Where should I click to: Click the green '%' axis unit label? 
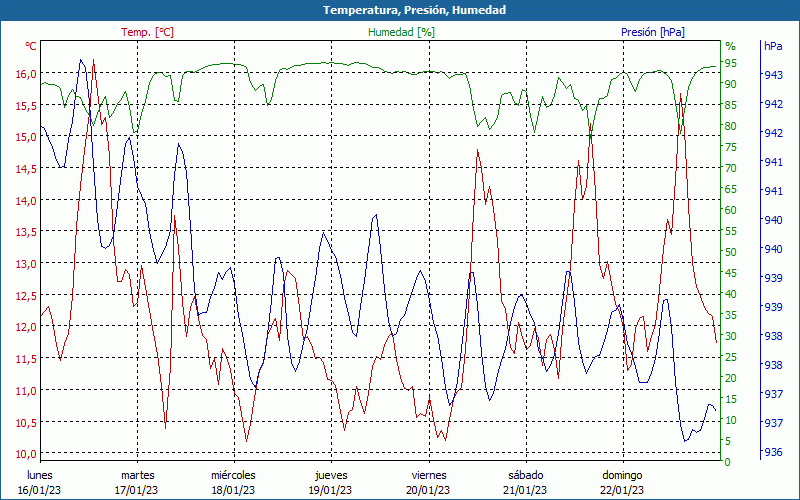tap(731, 46)
